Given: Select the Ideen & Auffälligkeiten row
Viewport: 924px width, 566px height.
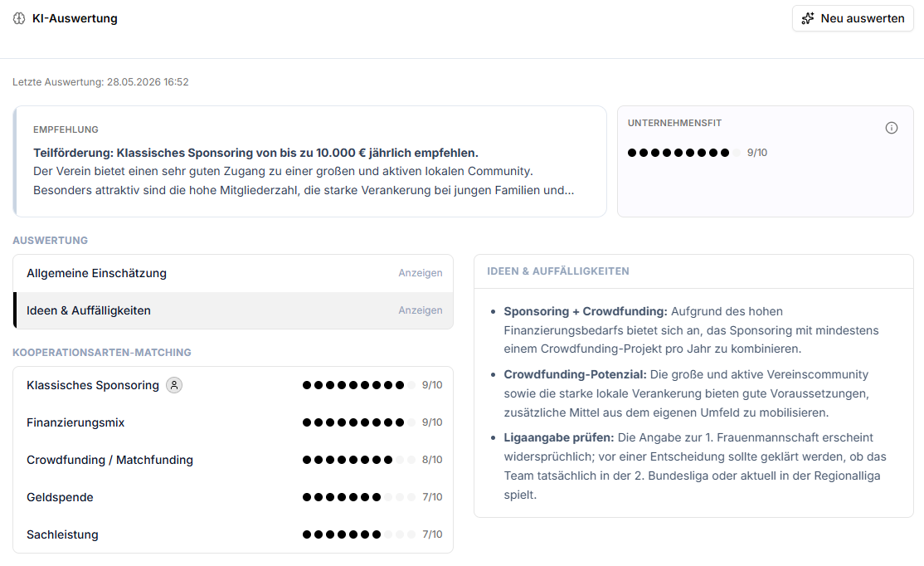Looking at the screenshot, I should [233, 310].
